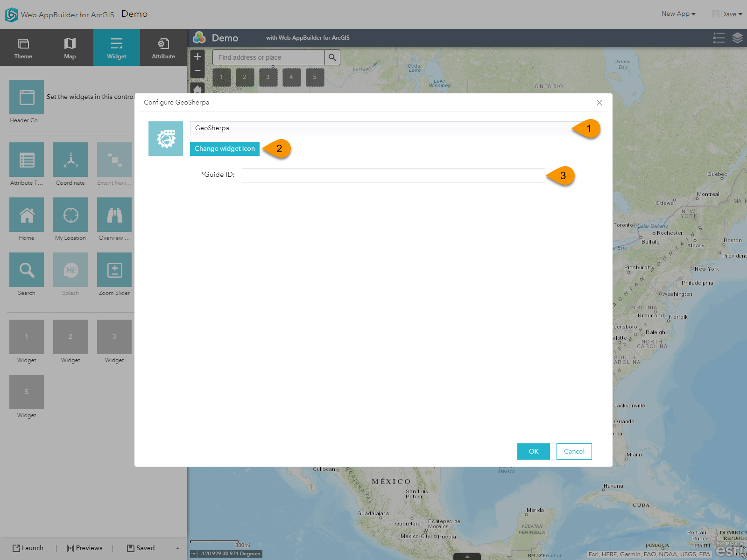Screen dimensions: 747x560
Task: Click the map search magnifier button
Action: [x=332, y=57]
